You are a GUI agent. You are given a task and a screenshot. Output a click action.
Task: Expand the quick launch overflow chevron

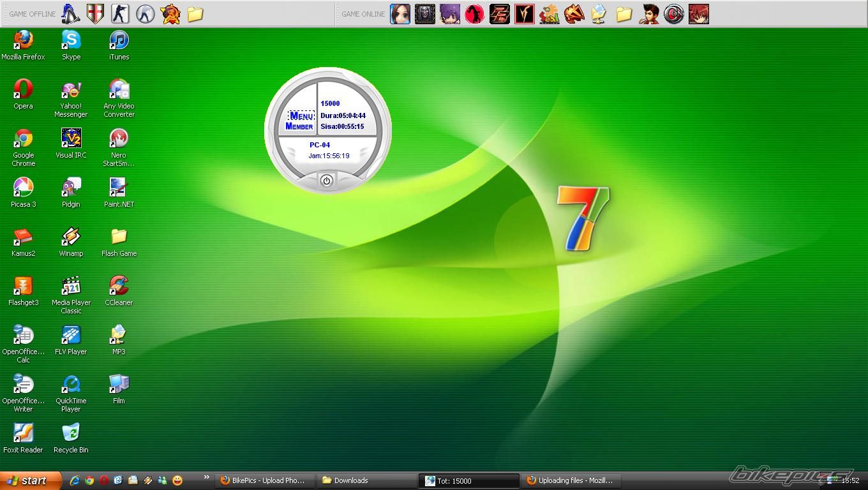(206, 477)
